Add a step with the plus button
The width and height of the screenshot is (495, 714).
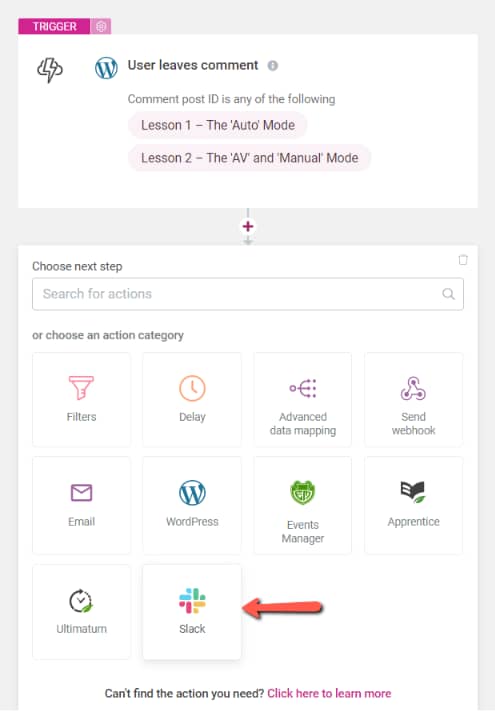[x=248, y=226]
